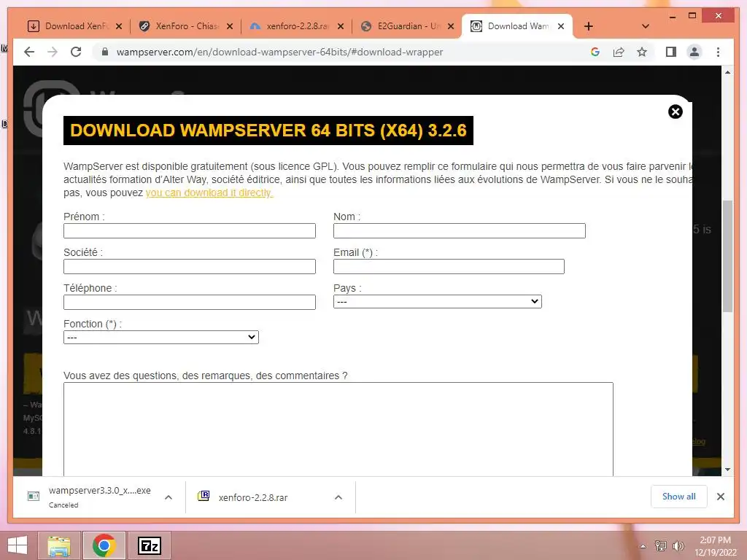Open Chrome three-dot menu
747x560 pixels.
point(718,52)
